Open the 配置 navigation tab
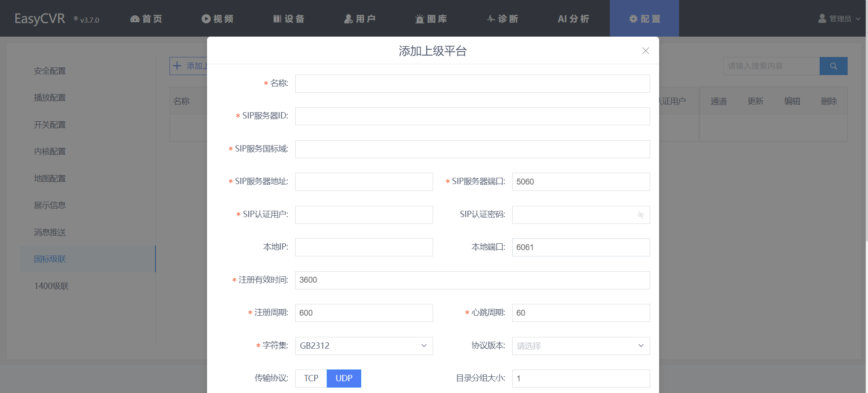868x393 pixels. coord(644,19)
